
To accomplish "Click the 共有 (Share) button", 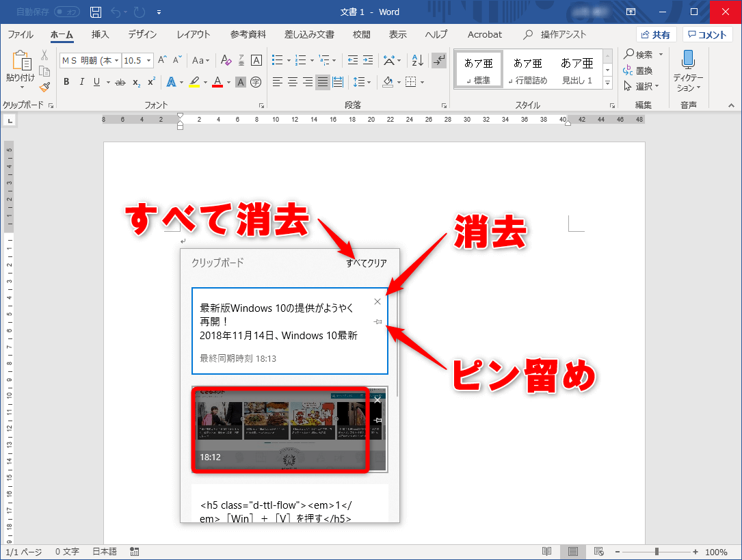I will coord(656,34).
